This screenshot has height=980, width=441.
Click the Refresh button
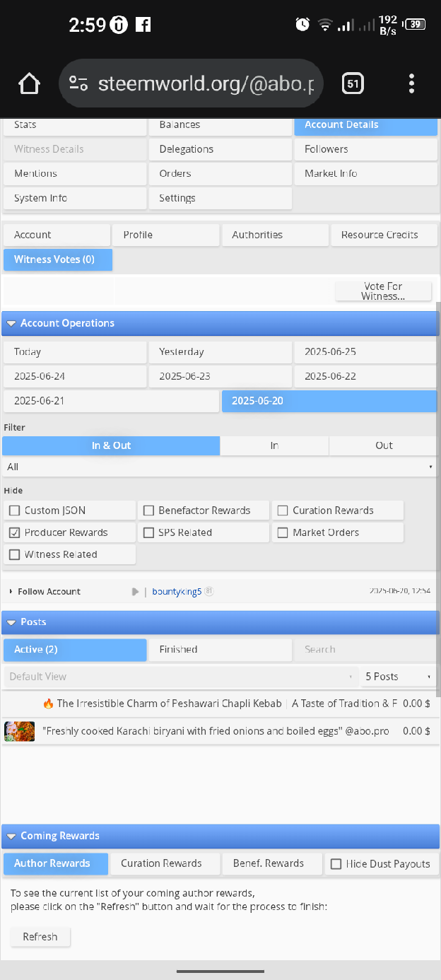click(x=40, y=937)
